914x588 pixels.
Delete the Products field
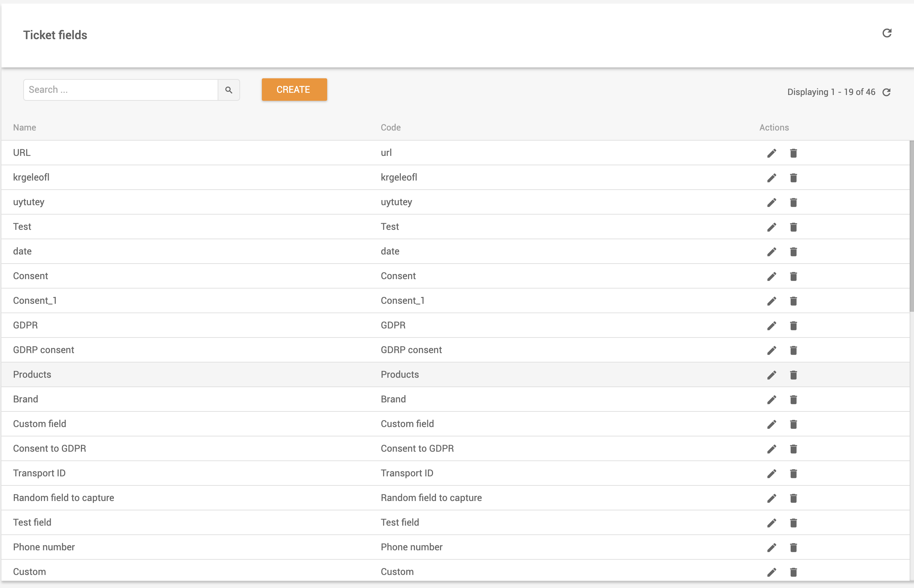(x=793, y=375)
